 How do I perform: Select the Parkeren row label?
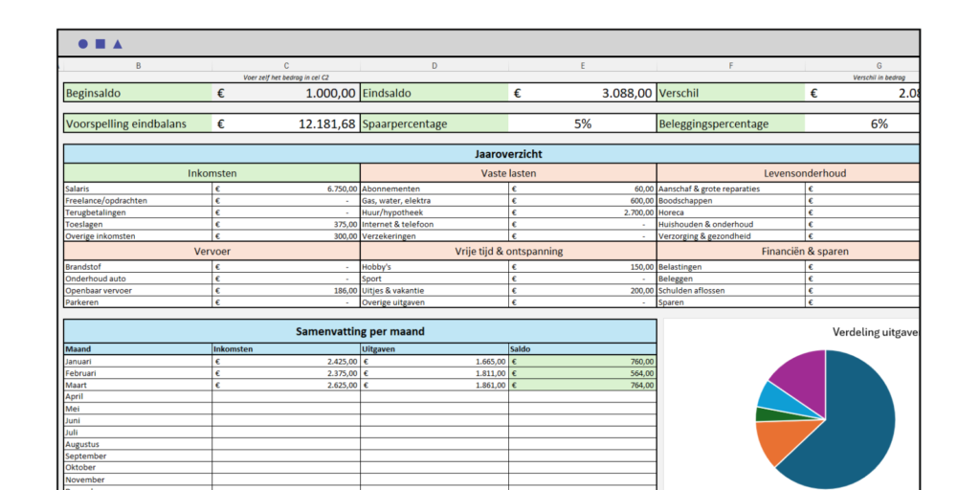pos(138,302)
